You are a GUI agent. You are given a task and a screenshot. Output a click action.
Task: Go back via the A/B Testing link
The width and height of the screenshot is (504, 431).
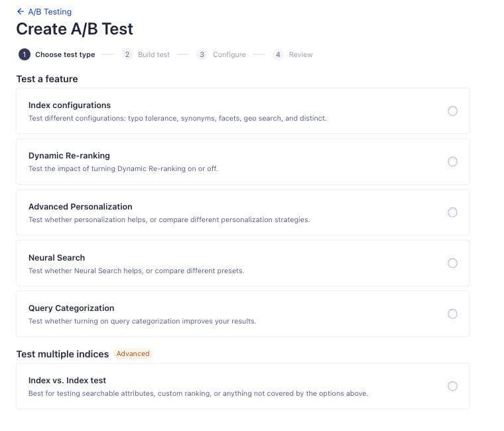click(50, 11)
